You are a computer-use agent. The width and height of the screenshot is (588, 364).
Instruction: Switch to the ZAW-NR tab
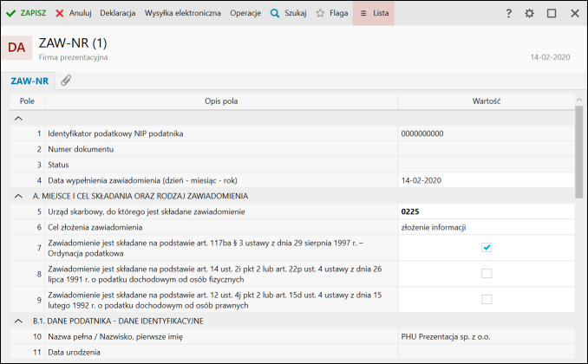tap(29, 81)
